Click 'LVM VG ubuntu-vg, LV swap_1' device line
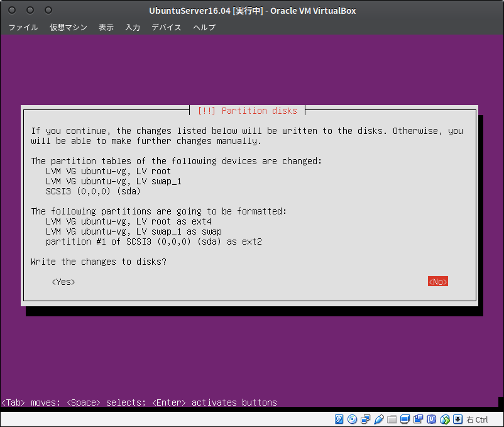The width and height of the screenshot is (504, 427). point(114,181)
